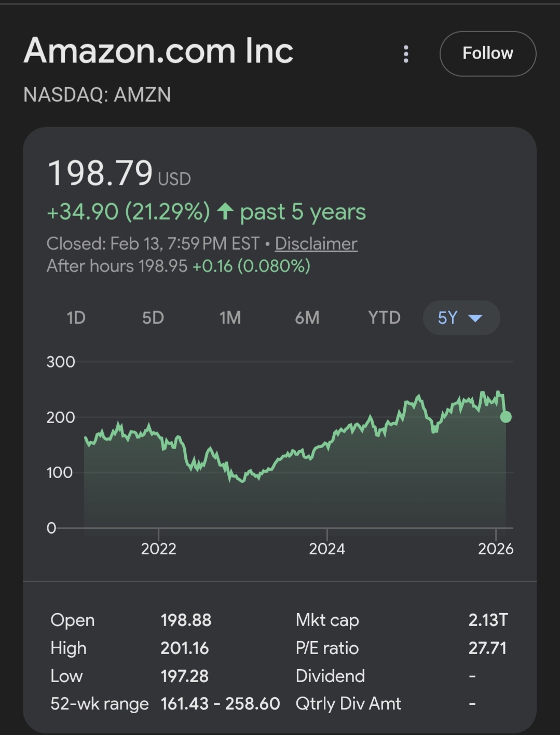The image size is (560, 735).
Task: Click the P/E ratio row label
Action: pos(327,648)
